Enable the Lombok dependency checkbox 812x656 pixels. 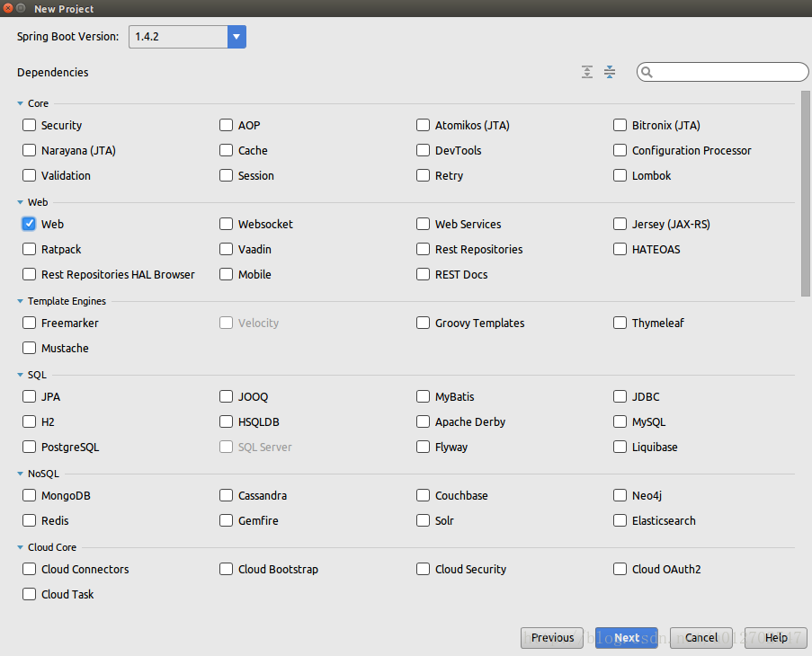[620, 175]
